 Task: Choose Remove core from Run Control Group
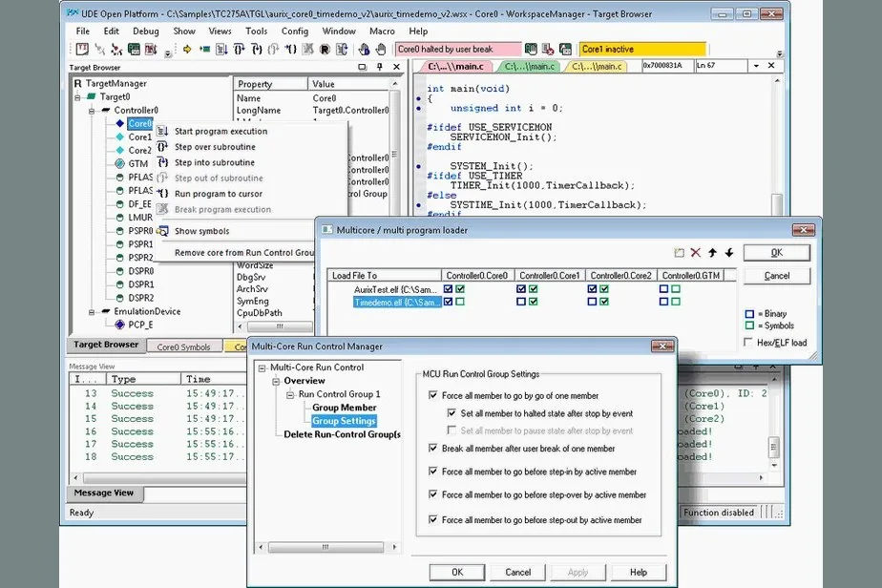tap(244, 253)
